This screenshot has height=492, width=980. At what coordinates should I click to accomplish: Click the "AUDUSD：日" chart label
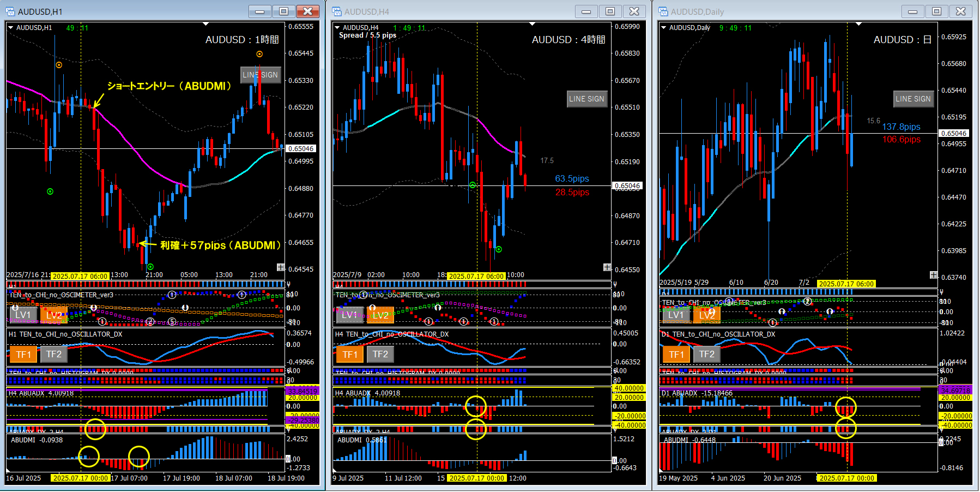tap(902, 40)
